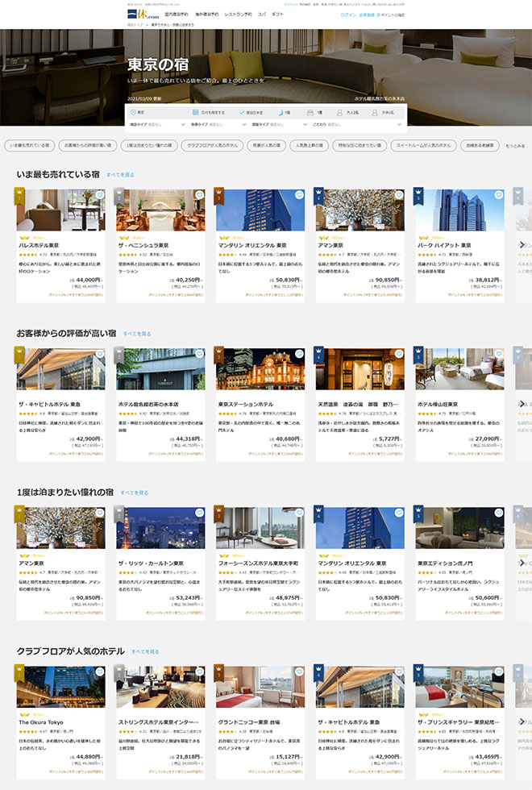Open the adults selector (大人2名)
The width and height of the screenshot is (532, 790).
click(348, 112)
